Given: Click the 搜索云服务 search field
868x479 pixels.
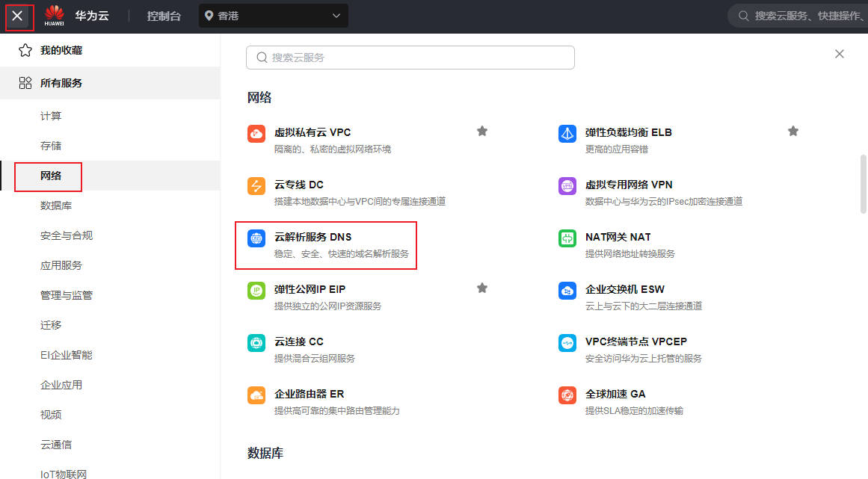Looking at the screenshot, I should [x=410, y=58].
